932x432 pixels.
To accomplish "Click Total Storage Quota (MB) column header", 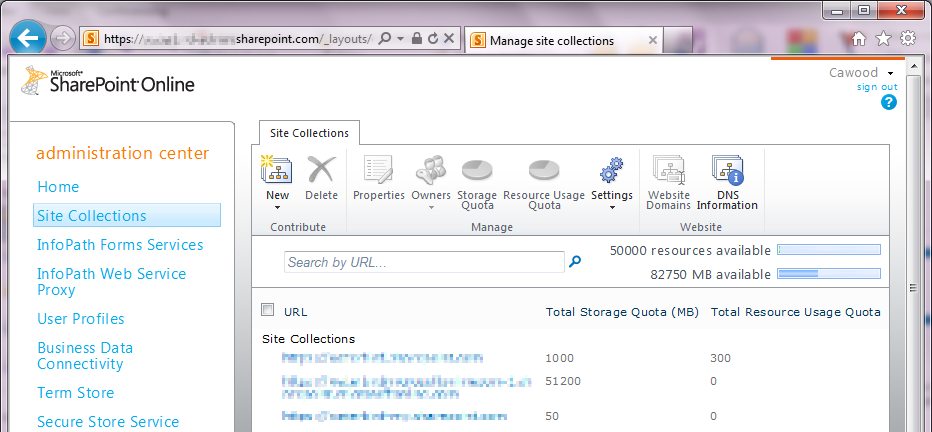I will click(x=622, y=312).
